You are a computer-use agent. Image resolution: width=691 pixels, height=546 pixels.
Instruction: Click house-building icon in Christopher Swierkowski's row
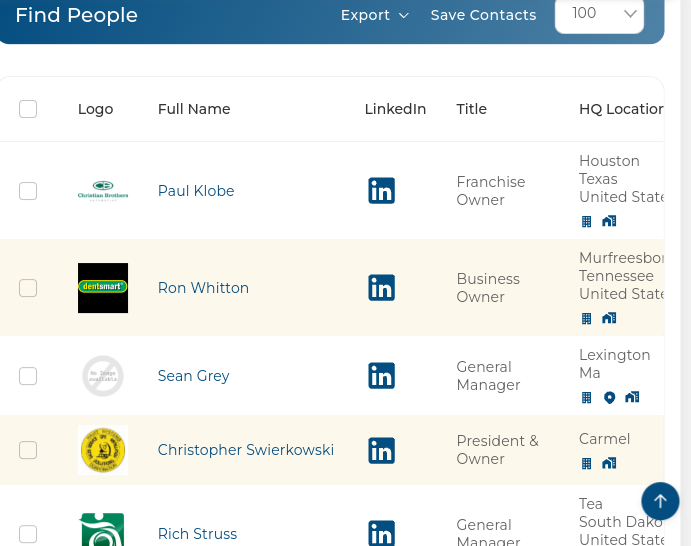[x=609, y=463]
